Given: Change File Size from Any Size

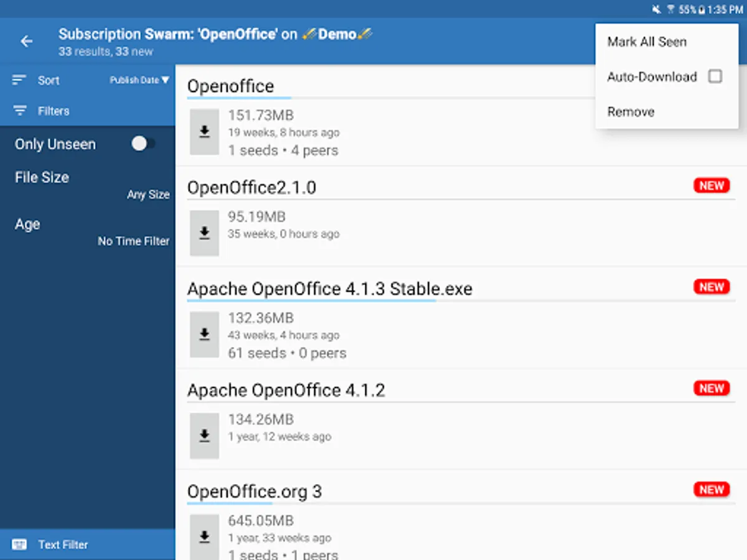Looking at the screenshot, I should (148, 195).
